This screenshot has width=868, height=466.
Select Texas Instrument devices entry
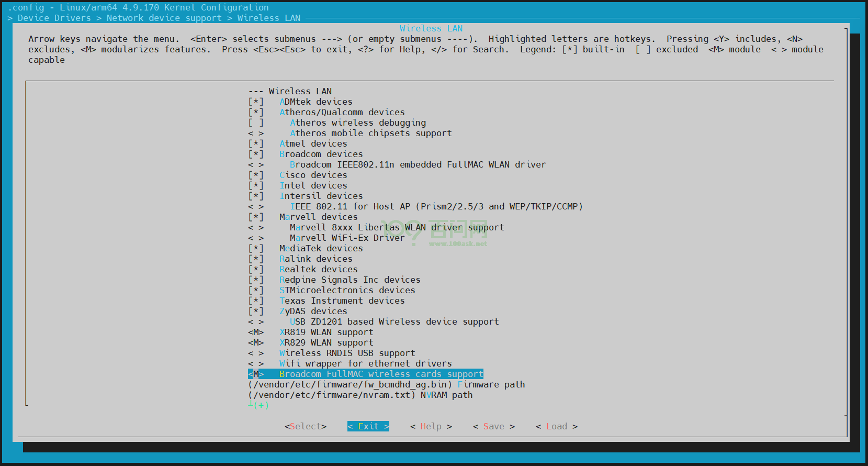tap(342, 301)
